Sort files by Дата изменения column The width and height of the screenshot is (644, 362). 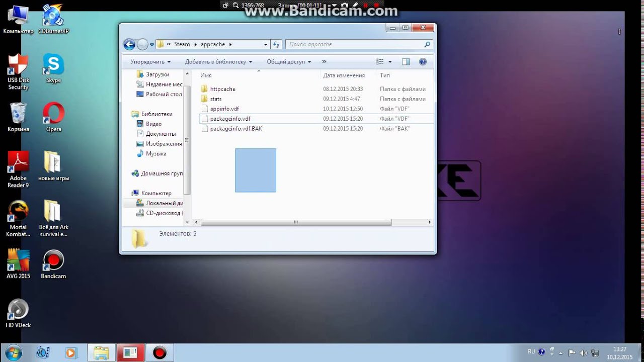348,75
